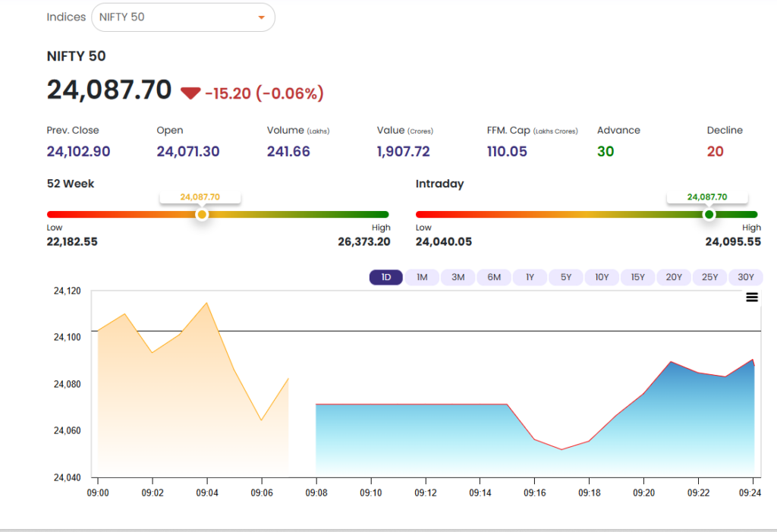The width and height of the screenshot is (777, 532).
Task: Click the index price 24,087.70 heading
Action: point(109,90)
